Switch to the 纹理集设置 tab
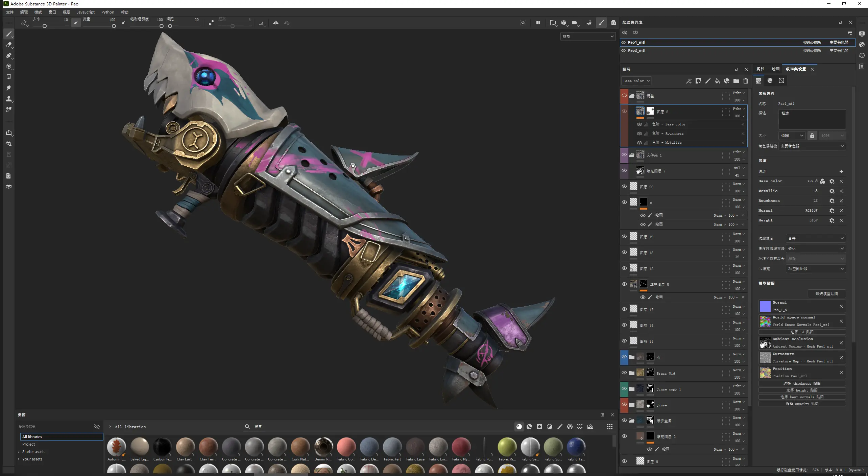This screenshot has width=868, height=476. coord(796,69)
